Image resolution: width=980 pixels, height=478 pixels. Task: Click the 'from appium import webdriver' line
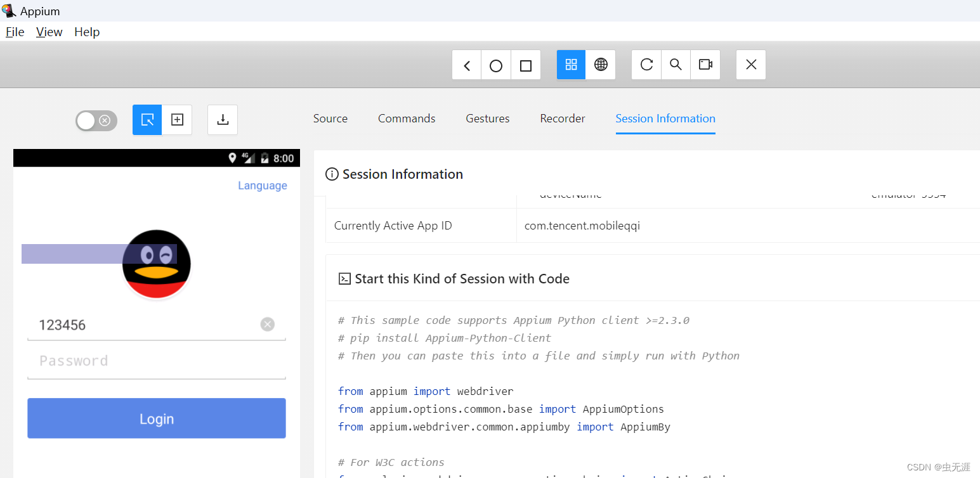point(426,391)
